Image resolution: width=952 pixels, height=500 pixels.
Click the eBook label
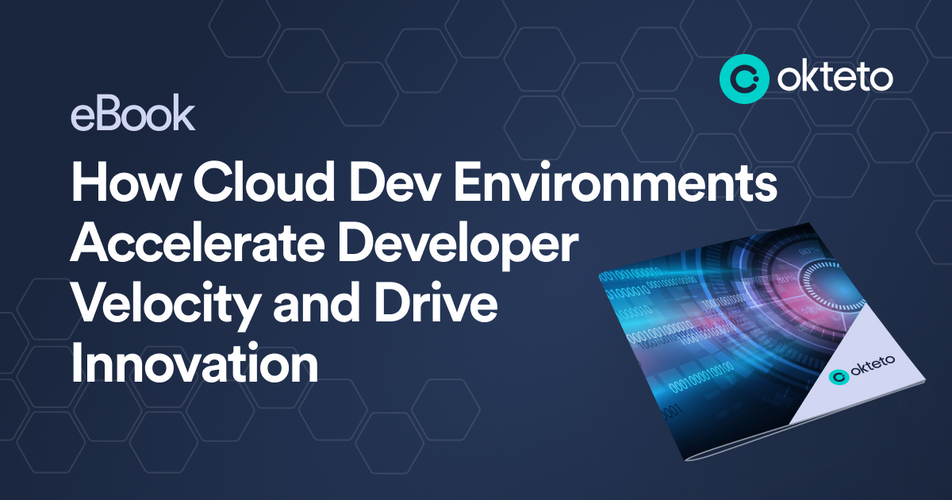(x=133, y=113)
